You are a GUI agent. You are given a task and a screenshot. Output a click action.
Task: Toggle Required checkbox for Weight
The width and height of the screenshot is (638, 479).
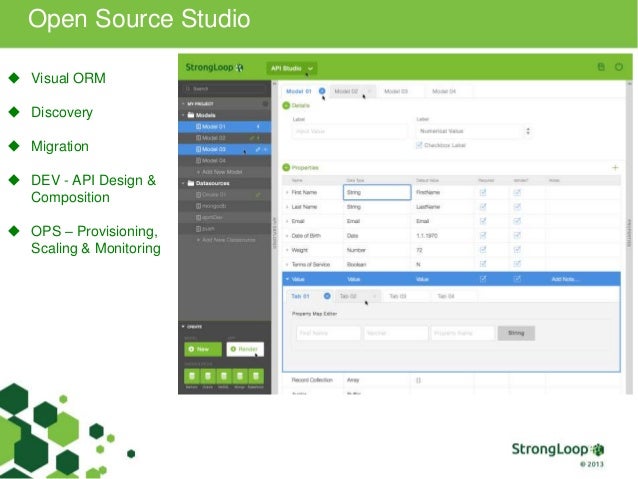(x=483, y=250)
